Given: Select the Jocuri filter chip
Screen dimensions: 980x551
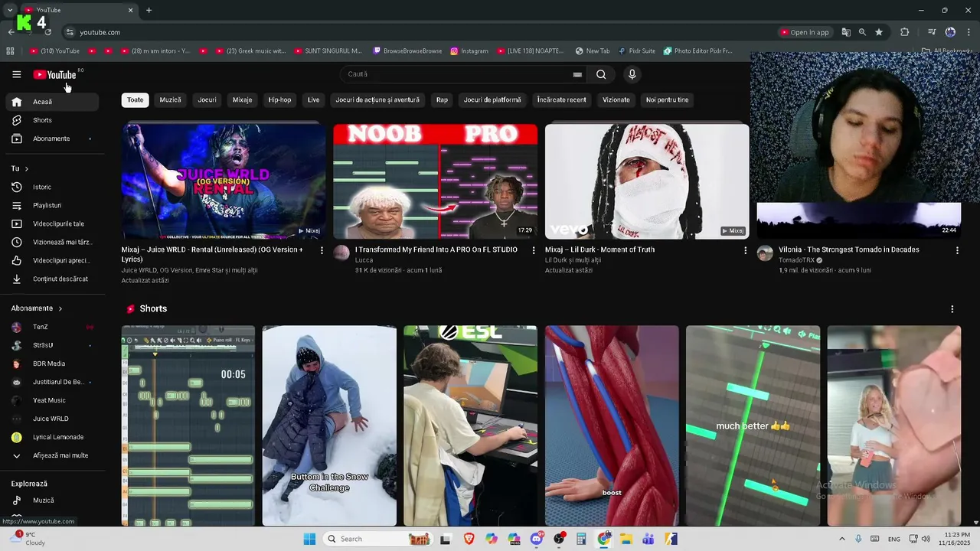Looking at the screenshot, I should pyautogui.click(x=207, y=100).
